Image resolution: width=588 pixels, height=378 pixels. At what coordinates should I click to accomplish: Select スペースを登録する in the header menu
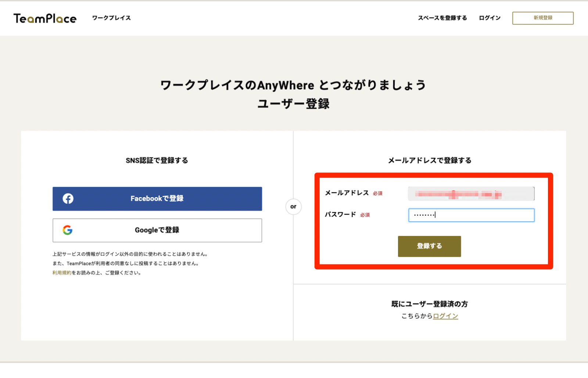[443, 18]
